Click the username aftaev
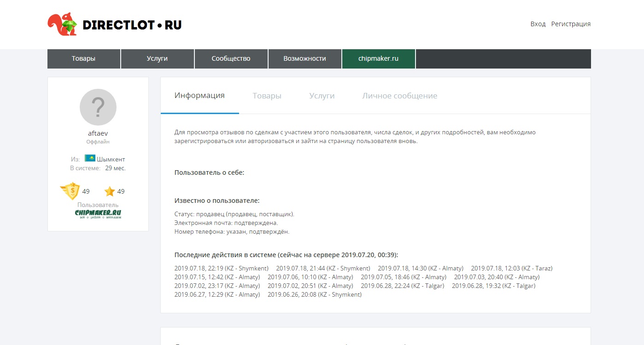 tap(98, 133)
